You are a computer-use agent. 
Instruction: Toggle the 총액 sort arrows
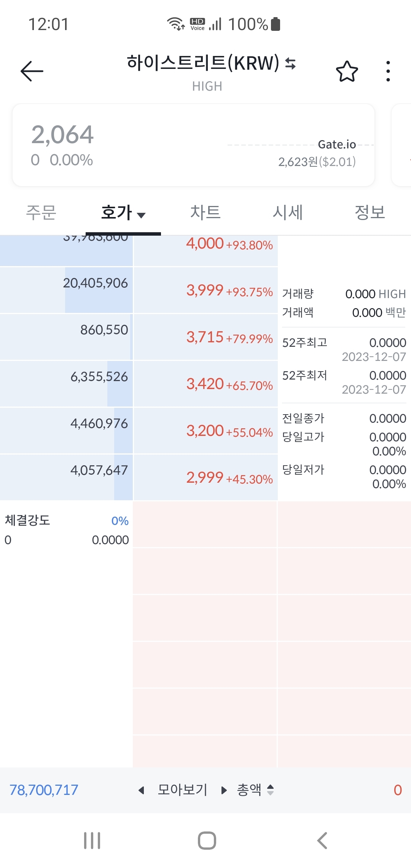270,790
